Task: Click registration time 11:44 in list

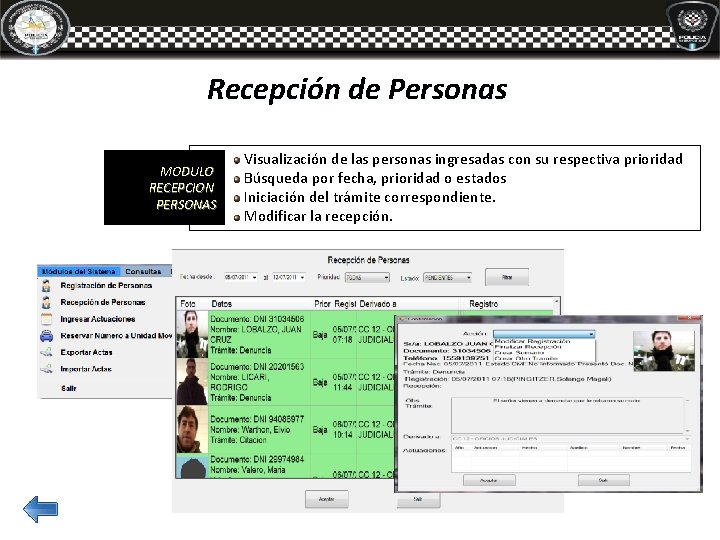Action: 342,388
